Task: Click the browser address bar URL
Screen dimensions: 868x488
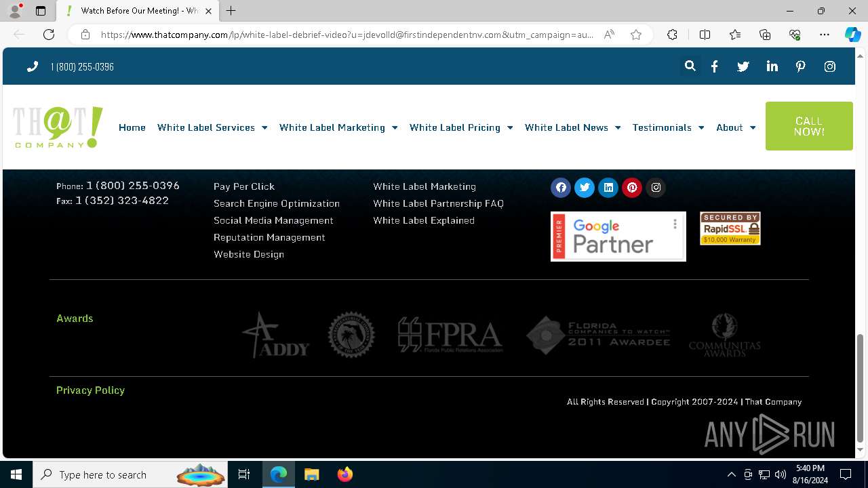Action: [347, 35]
